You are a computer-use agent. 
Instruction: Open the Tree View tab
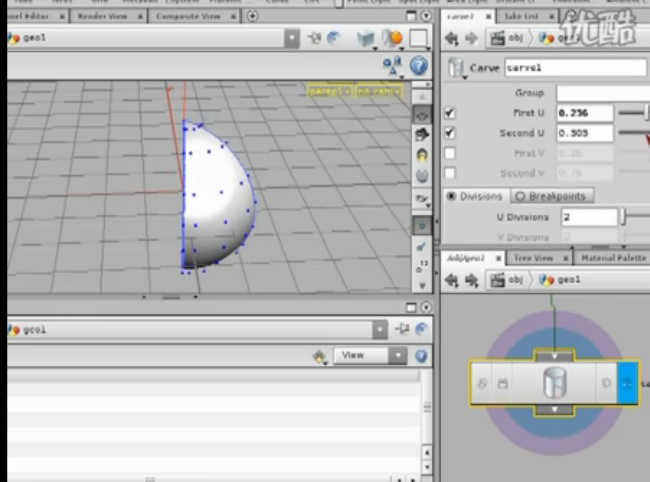[532, 258]
